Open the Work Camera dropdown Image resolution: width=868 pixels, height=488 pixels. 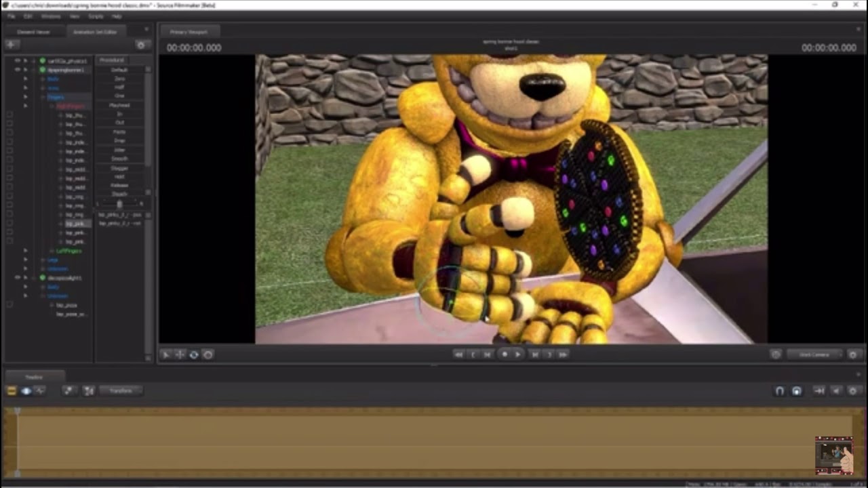pyautogui.click(x=814, y=354)
